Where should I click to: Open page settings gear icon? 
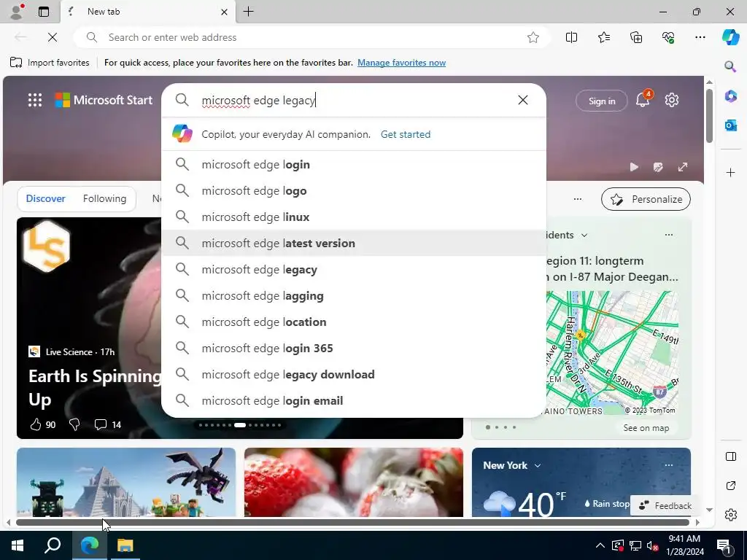(x=672, y=100)
